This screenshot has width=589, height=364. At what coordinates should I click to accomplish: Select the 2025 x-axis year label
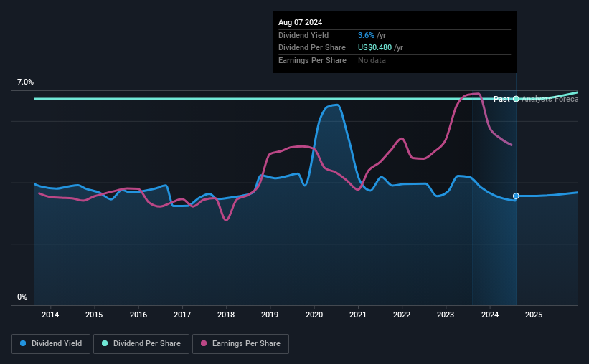534,315
